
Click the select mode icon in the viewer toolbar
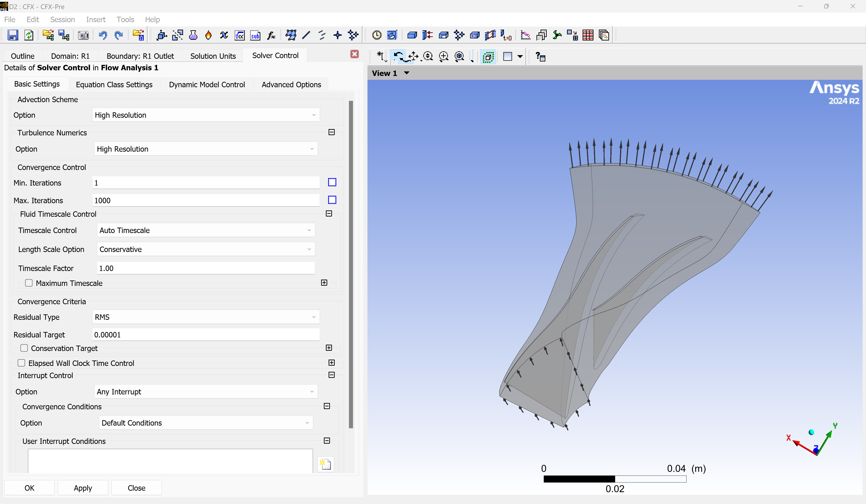381,56
